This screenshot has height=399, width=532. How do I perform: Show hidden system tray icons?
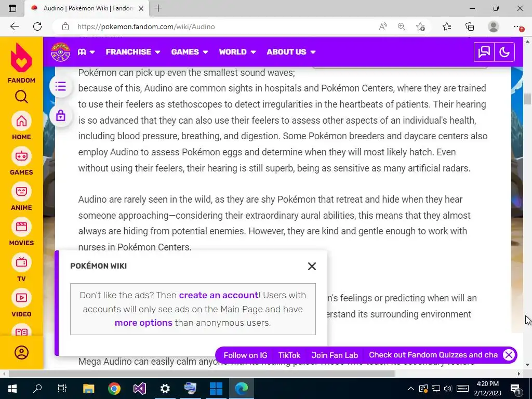click(x=410, y=389)
